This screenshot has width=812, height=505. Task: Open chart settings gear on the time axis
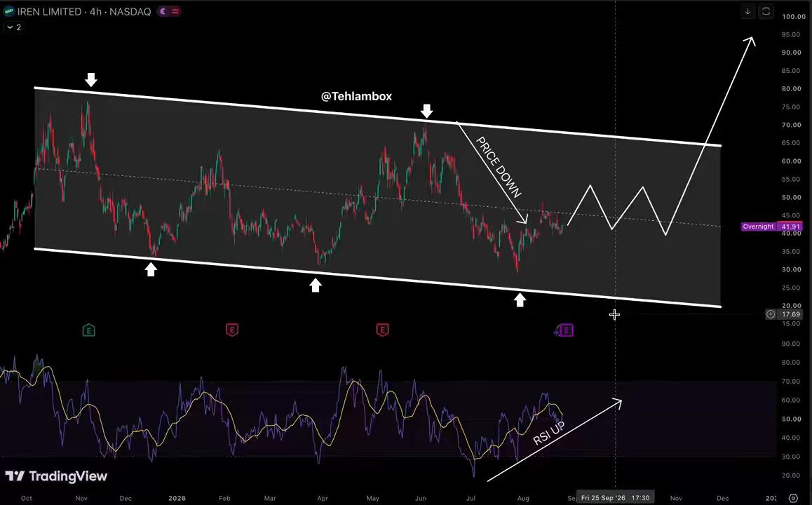coord(793,498)
